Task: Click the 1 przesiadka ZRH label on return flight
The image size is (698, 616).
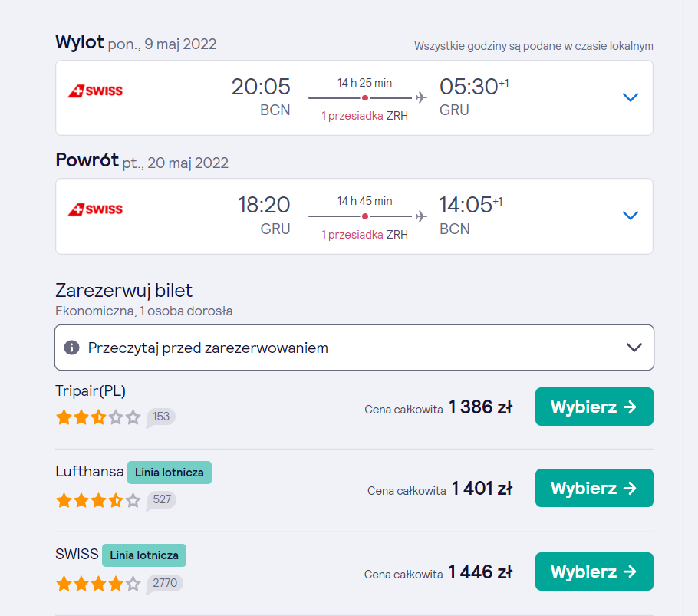Action: point(364,235)
